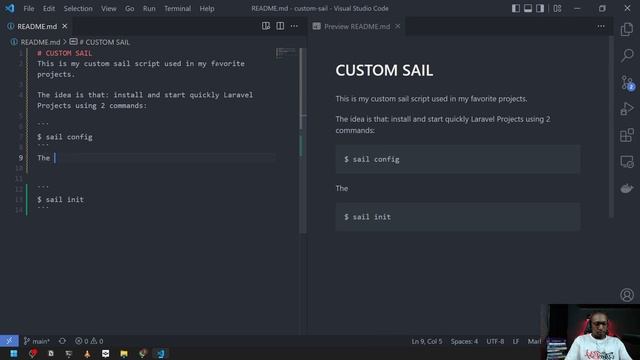Change indentation via Spaces: 4
The image size is (640, 360).
point(464,341)
